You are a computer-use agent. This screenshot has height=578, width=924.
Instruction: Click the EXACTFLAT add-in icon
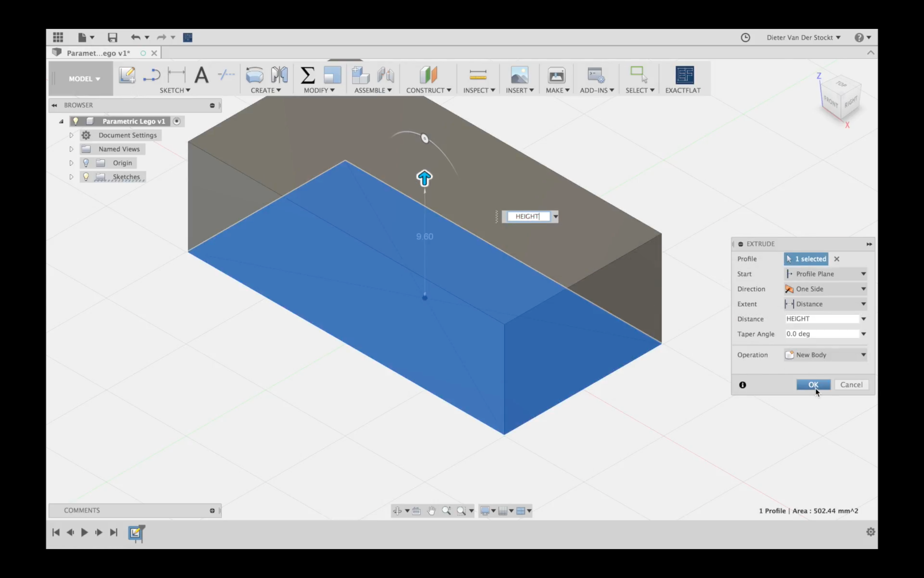685,76
